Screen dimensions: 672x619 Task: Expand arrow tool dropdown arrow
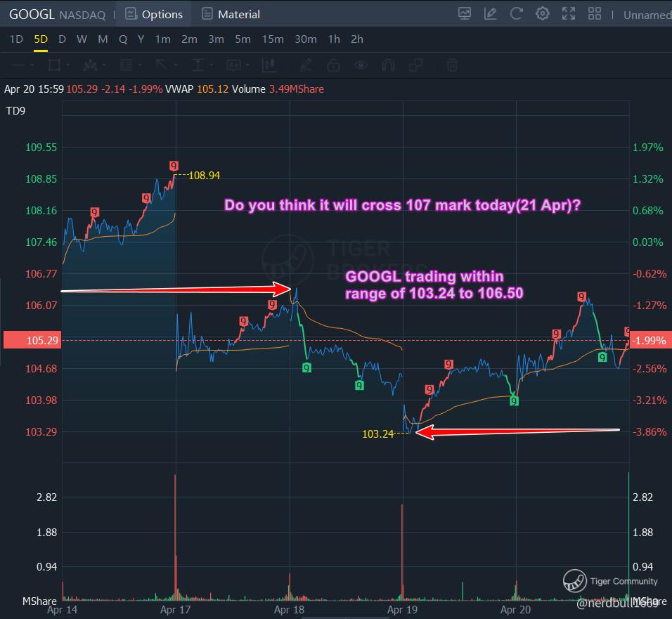[x=176, y=65]
